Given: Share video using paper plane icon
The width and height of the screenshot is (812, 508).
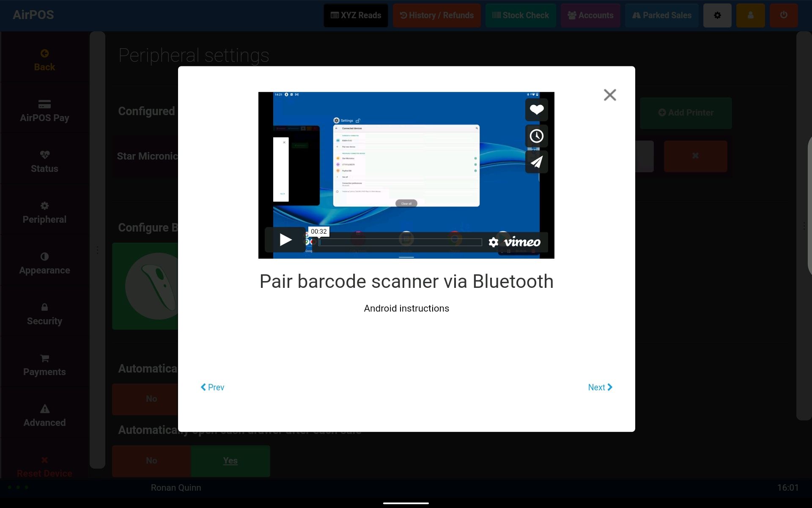Looking at the screenshot, I should pos(536,162).
